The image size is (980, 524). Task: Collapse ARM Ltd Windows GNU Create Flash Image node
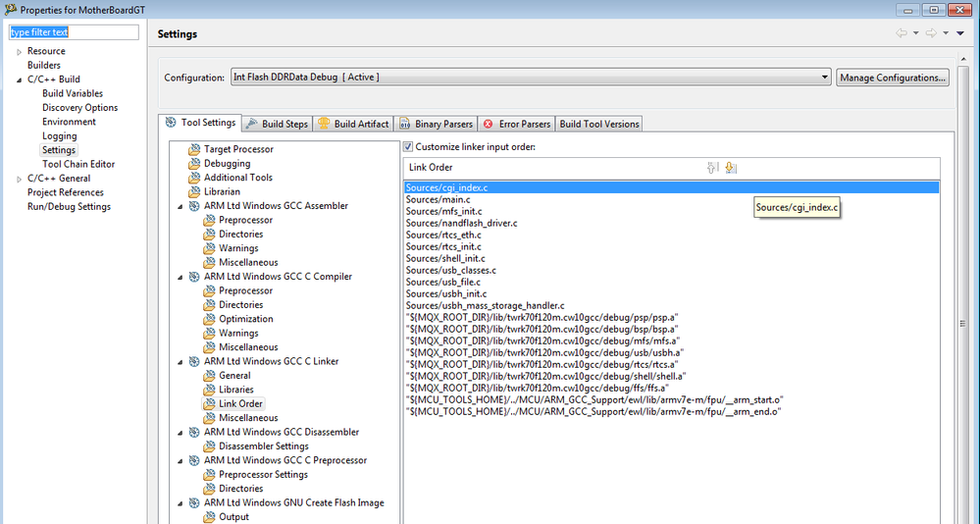[x=180, y=503]
